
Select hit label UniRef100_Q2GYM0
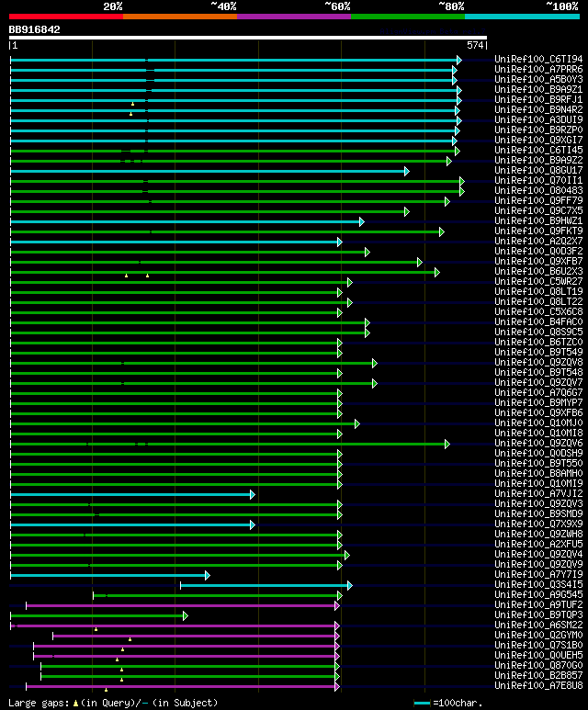pyautogui.click(x=538, y=636)
